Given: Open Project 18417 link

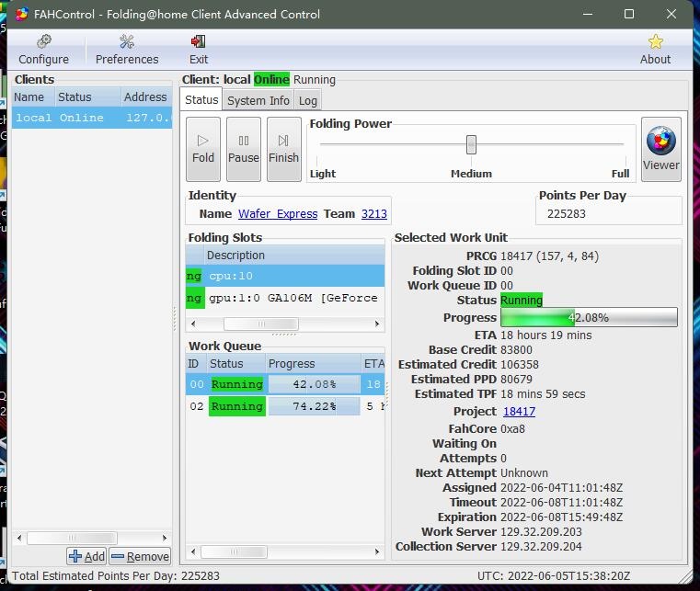Looking at the screenshot, I should click(x=519, y=411).
